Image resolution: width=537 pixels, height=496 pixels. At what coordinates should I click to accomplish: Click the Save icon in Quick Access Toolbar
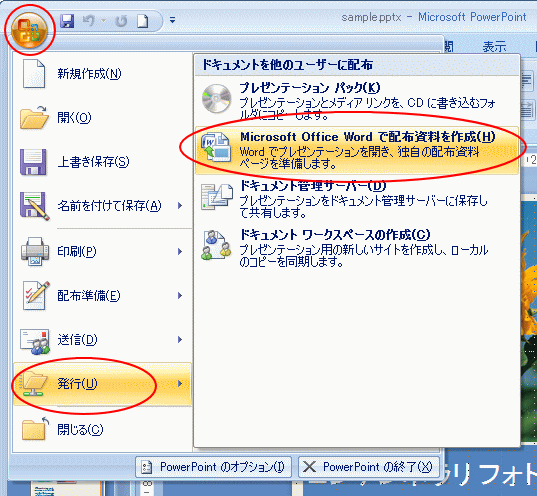click(67, 21)
